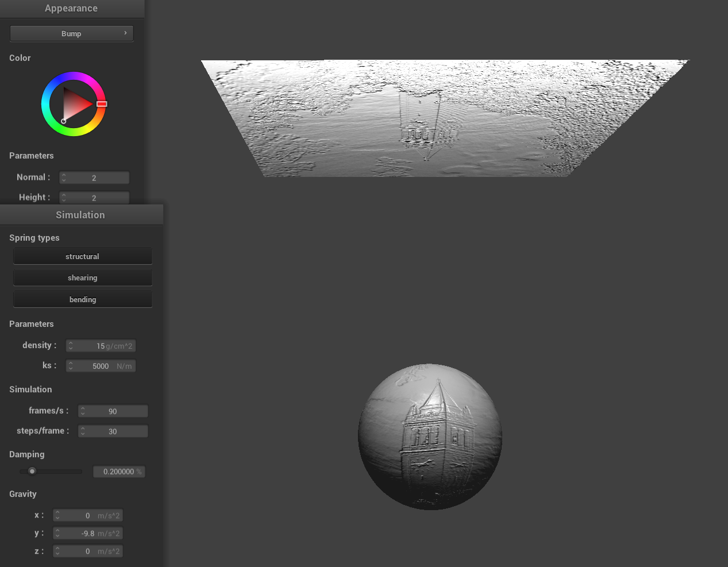Click the frames/s stepper arrows
728x567 pixels.
click(83, 411)
